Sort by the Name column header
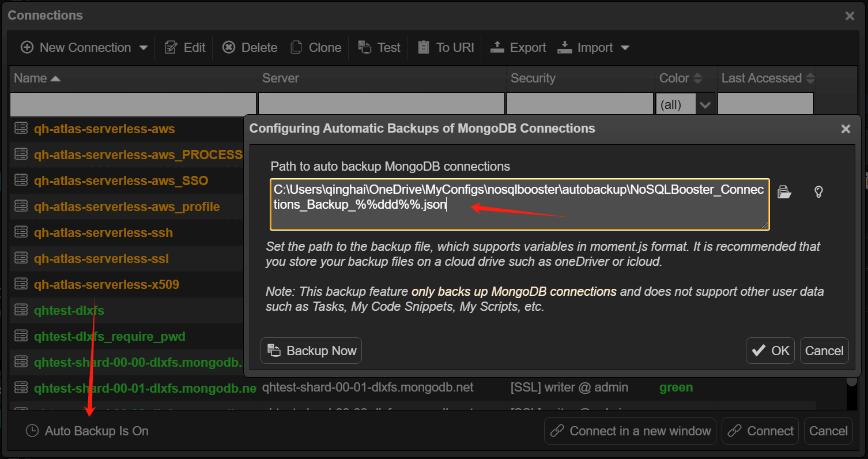Viewport: 868px width, 459px height. click(x=133, y=78)
